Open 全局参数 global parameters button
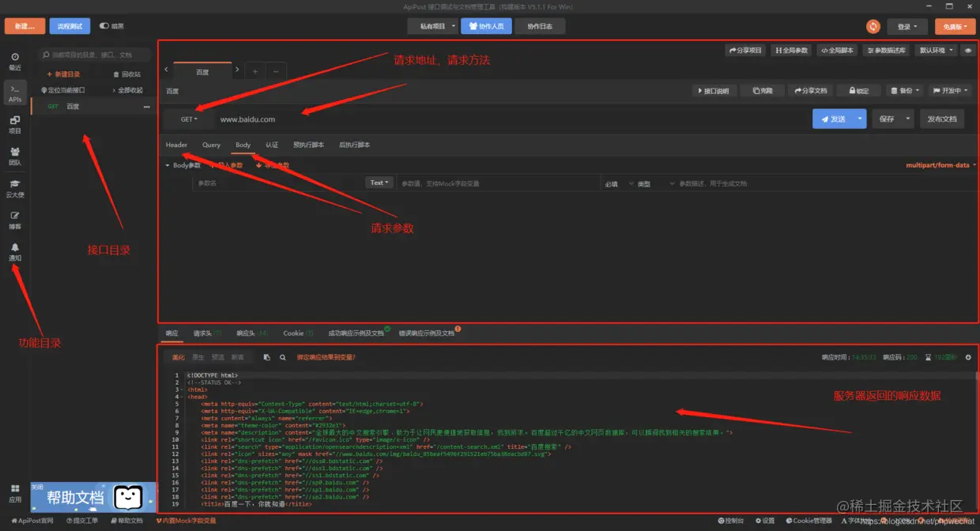This screenshot has width=980, height=531. point(792,50)
